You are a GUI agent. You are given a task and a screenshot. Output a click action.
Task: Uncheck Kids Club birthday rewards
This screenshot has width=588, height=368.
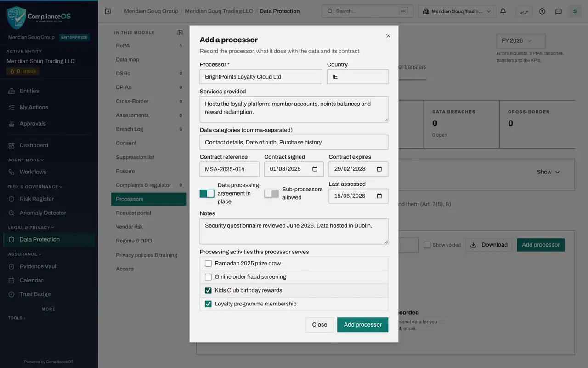point(208,290)
